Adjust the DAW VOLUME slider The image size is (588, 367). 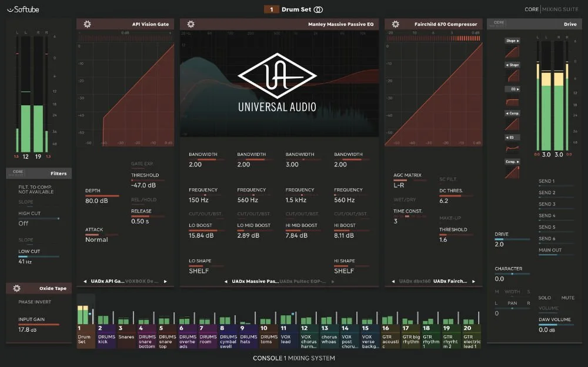[x=556, y=325]
